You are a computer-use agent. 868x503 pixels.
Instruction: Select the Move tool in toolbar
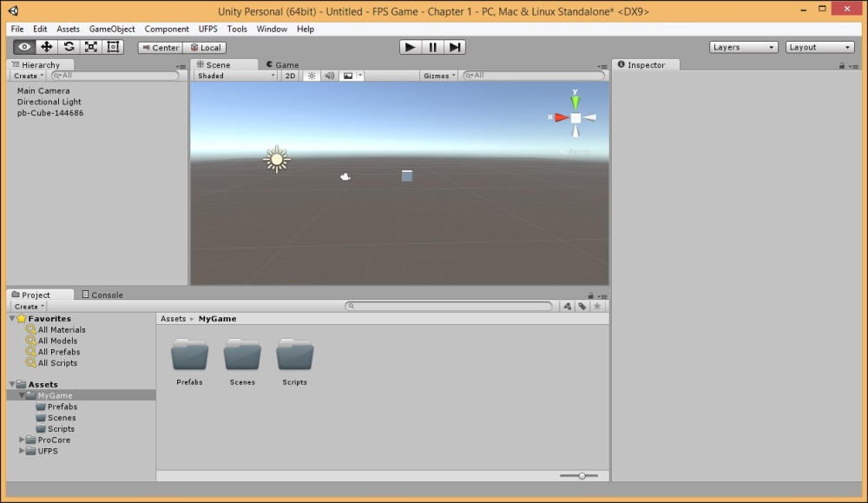point(47,47)
